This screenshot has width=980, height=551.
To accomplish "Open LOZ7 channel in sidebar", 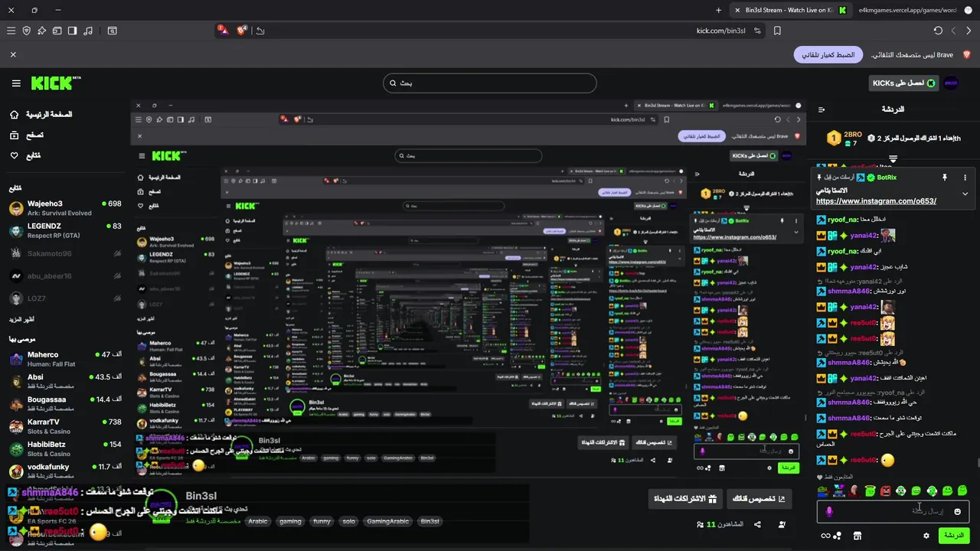I will [x=65, y=298].
